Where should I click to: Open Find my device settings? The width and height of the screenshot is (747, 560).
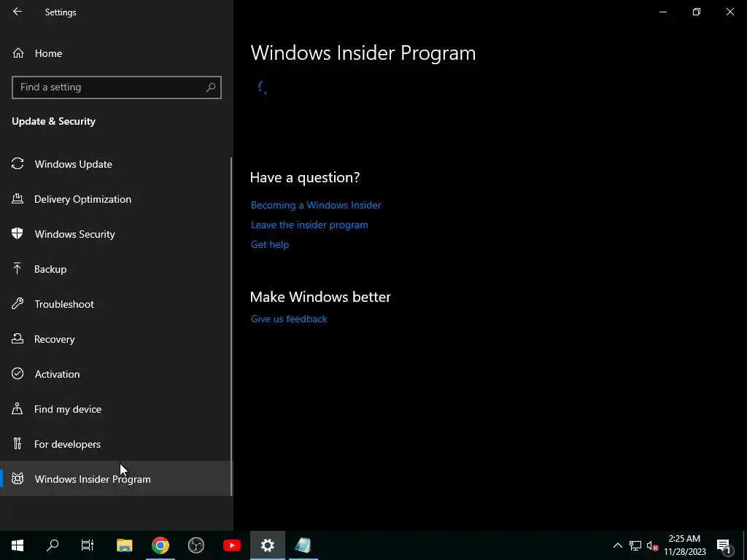115,409
